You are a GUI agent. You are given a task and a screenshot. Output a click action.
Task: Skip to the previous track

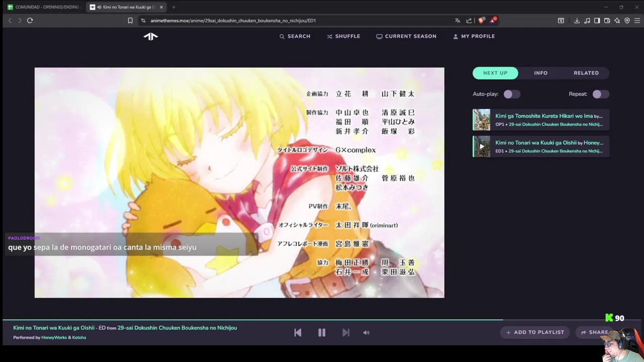(298, 332)
